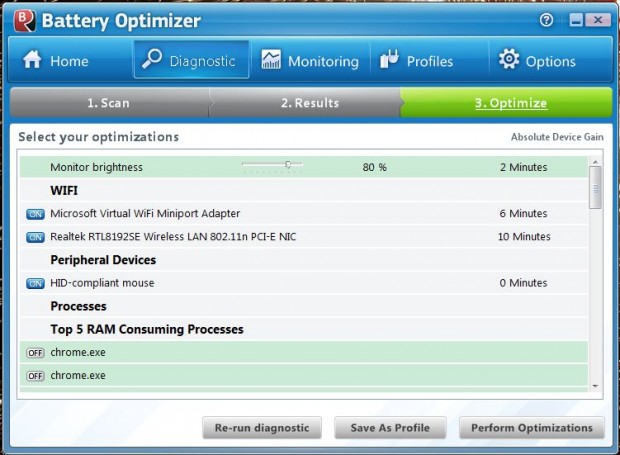Click Absolute Device Gain column label
This screenshot has height=455, width=620.
(557, 137)
